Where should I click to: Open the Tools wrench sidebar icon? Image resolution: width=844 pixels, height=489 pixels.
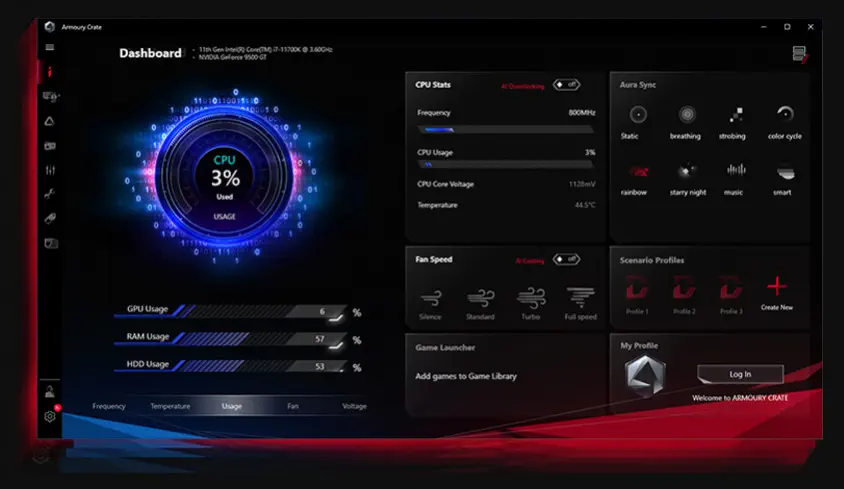click(50, 194)
